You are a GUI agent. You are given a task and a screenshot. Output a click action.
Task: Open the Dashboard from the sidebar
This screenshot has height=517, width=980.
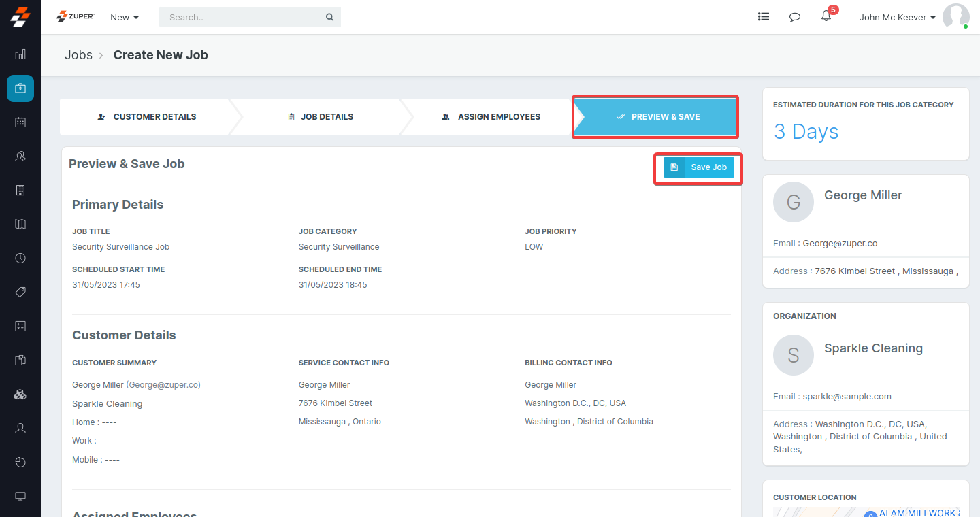[x=20, y=54]
